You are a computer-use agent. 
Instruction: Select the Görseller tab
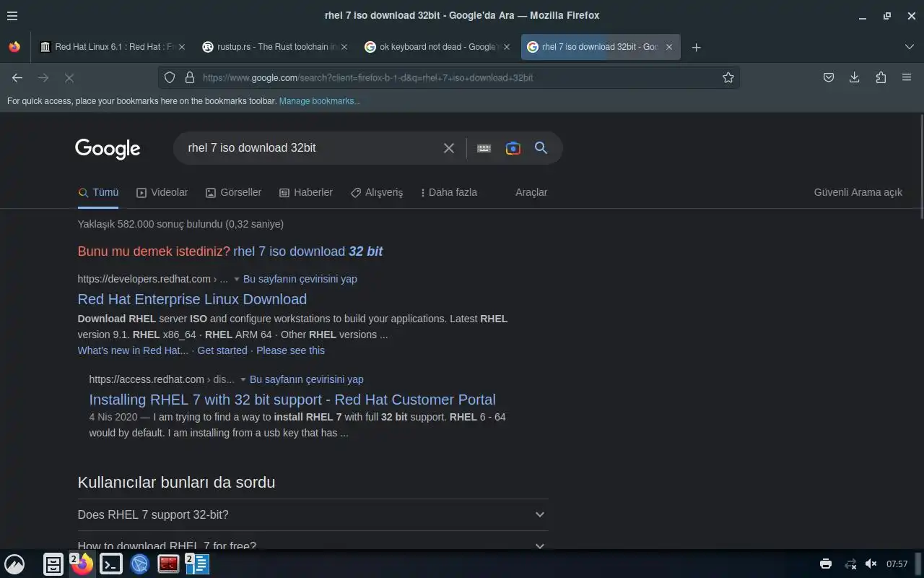click(233, 192)
